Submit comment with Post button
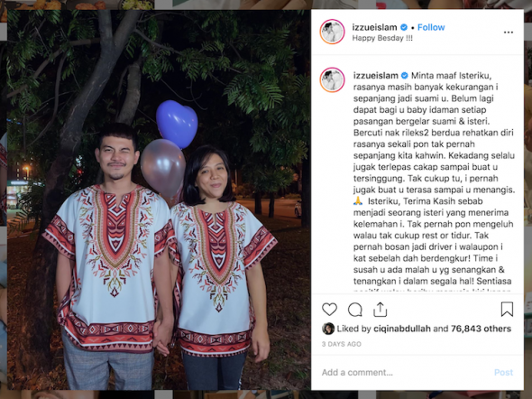Screen dimensions: 532x399 tap(503, 373)
